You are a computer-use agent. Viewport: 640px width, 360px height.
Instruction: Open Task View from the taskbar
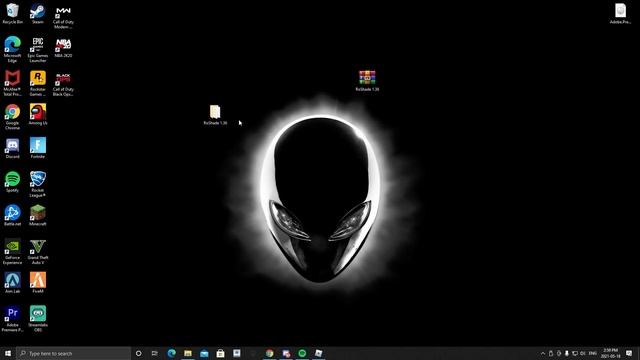155,353
